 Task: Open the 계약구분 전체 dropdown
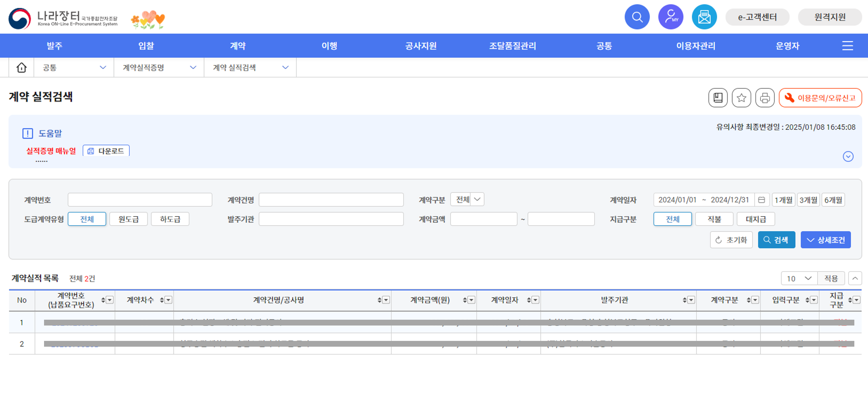coord(467,199)
